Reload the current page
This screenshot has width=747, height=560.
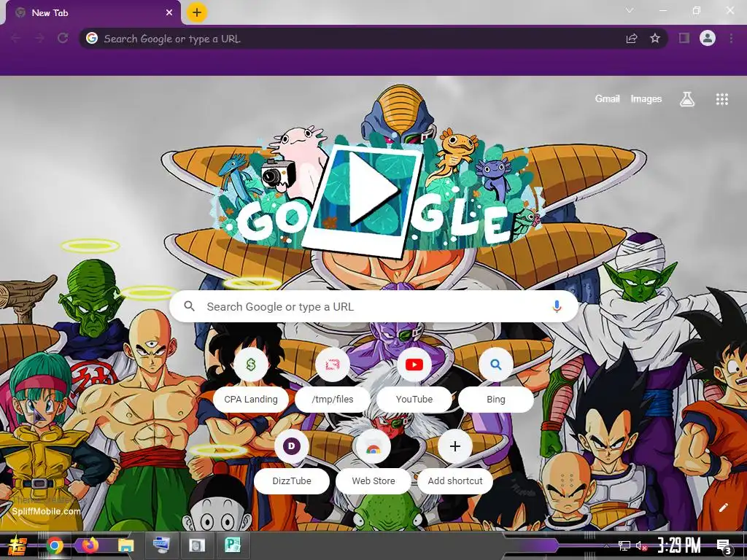(x=63, y=38)
